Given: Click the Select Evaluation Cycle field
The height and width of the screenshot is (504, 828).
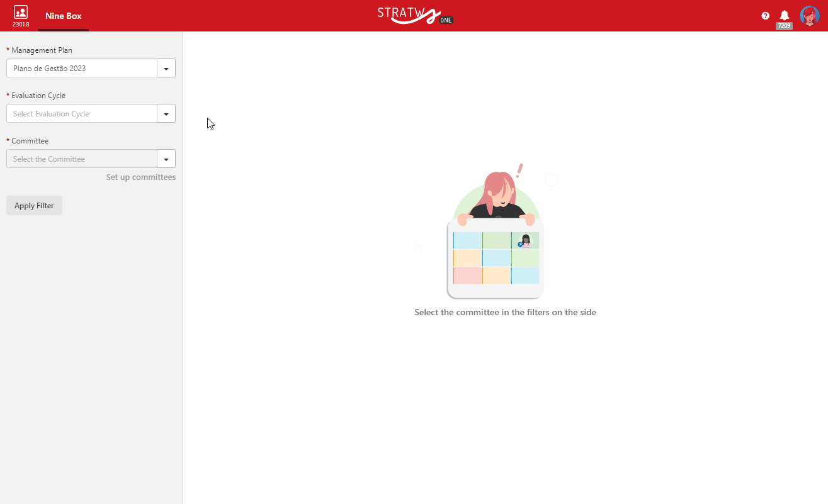Looking at the screenshot, I should click(x=81, y=113).
